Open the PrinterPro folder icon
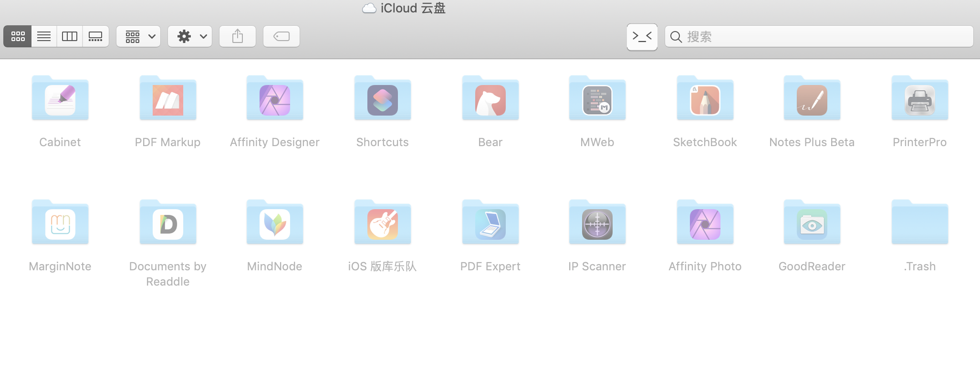 pos(920,98)
